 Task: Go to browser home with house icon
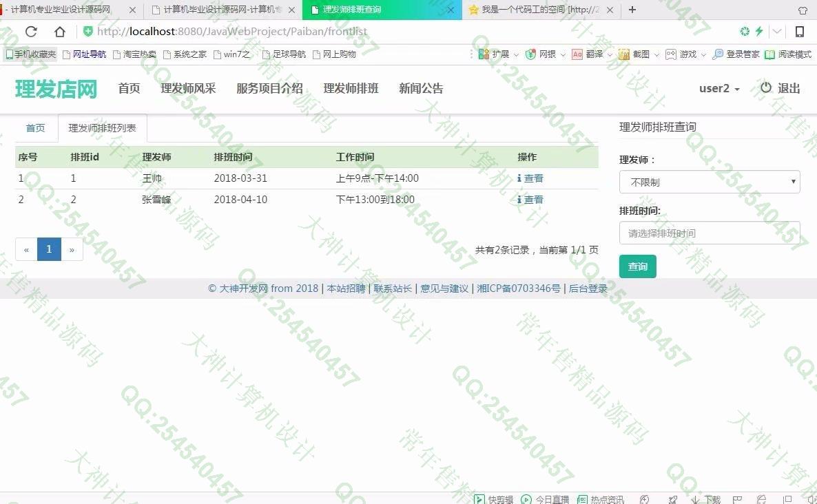(x=59, y=32)
